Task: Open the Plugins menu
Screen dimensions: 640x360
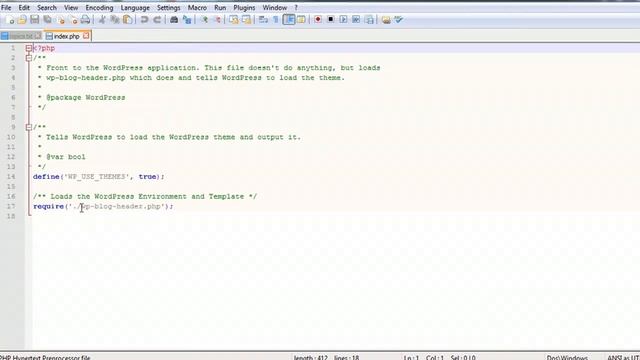Action: coord(244,8)
